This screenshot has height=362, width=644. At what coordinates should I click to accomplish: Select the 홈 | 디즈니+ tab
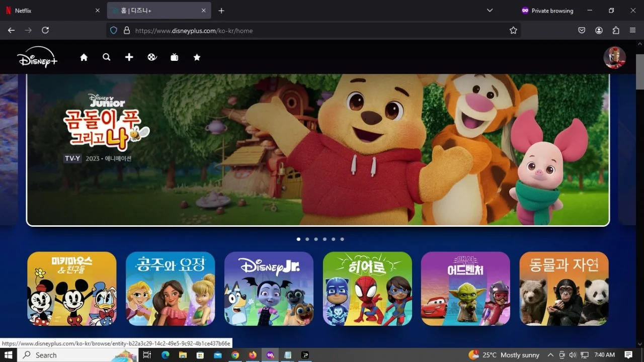click(x=159, y=11)
